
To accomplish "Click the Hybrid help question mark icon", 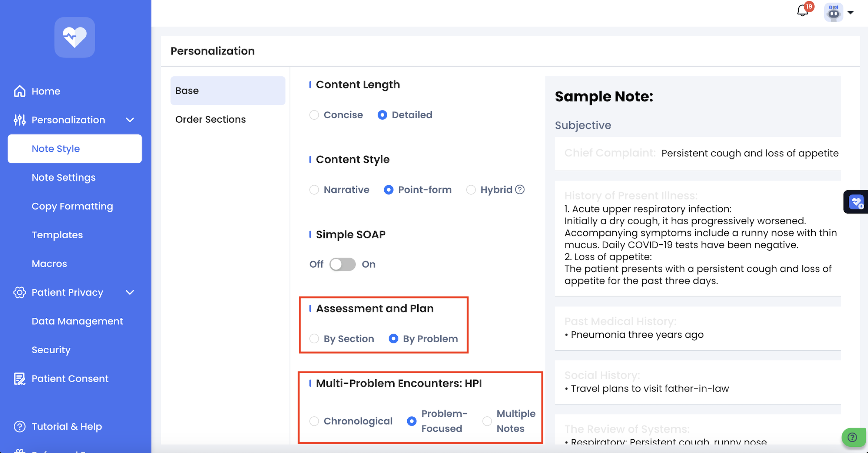I will (x=520, y=190).
